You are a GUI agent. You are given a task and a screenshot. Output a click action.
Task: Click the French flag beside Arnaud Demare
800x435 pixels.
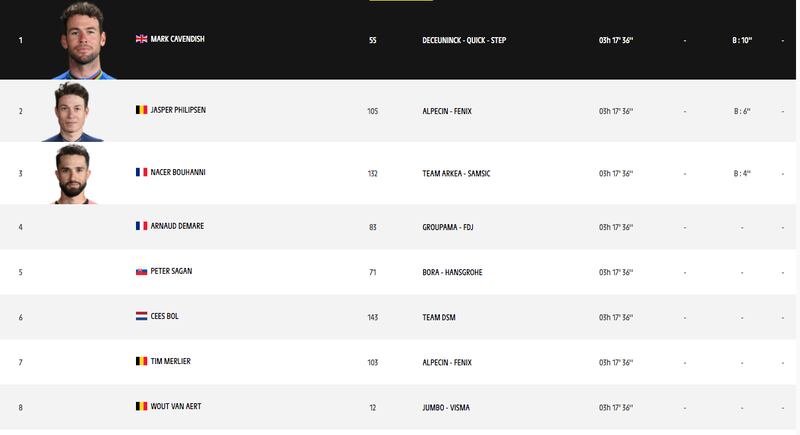(x=141, y=226)
